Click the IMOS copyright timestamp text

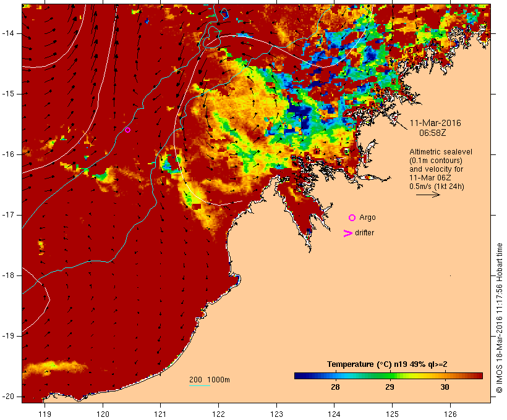[500, 318]
